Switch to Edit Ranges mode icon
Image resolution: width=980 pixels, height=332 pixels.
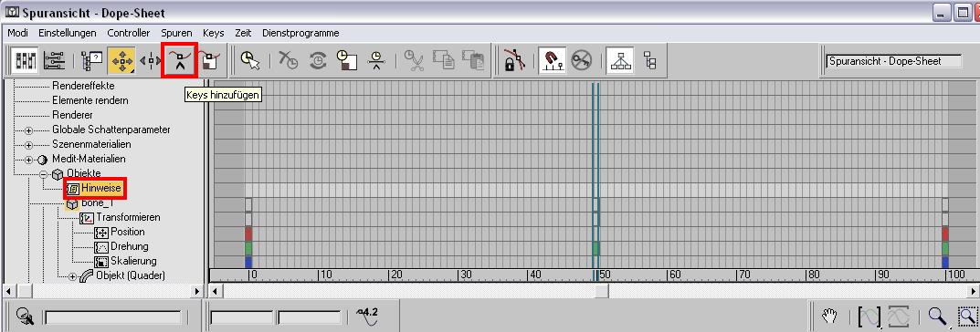pos(55,60)
